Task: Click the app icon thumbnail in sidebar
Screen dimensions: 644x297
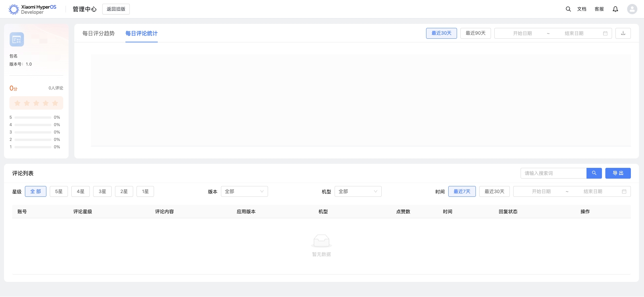Action: [x=17, y=39]
